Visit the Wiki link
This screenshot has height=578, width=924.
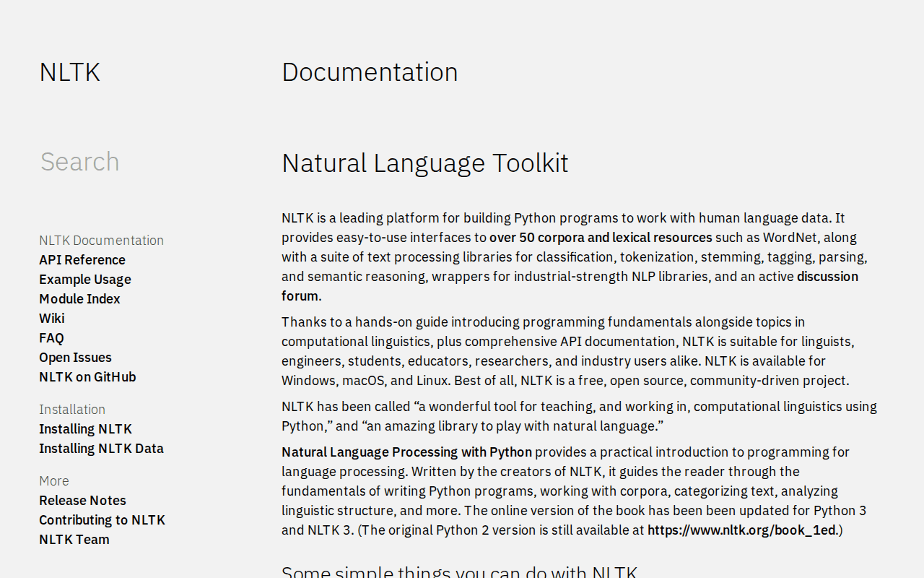pos(52,319)
